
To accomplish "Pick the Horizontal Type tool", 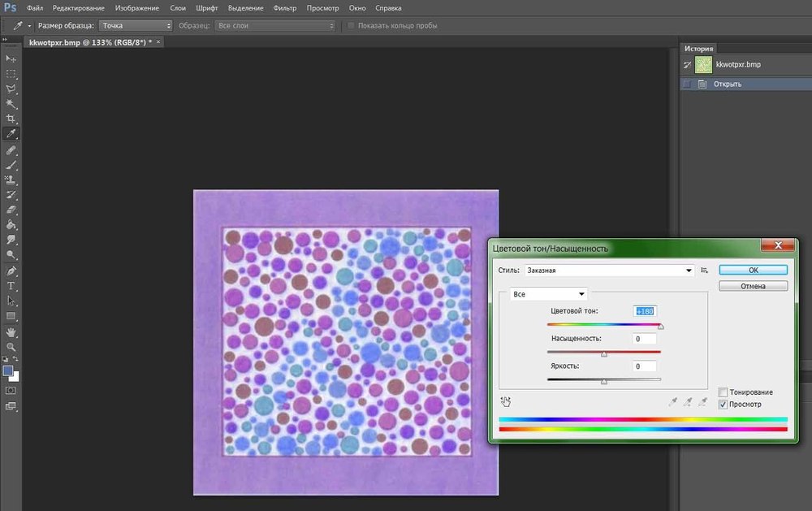I will [x=11, y=286].
